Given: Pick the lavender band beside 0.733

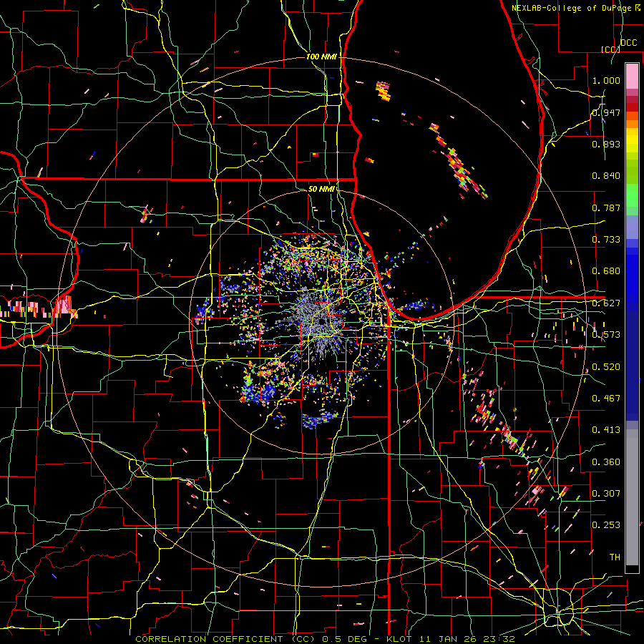Looking at the screenshot, I should coord(632,228).
